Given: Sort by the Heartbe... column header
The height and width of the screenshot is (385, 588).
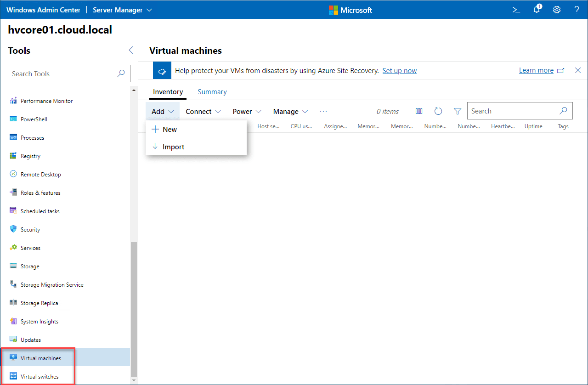Looking at the screenshot, I should 503,126.
